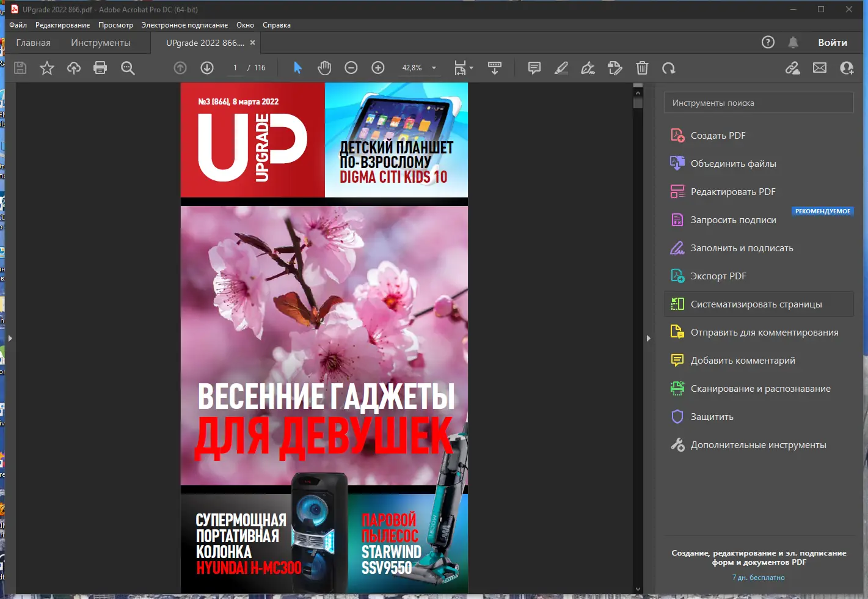Open the page fit options dropdown
This screenshot has width=868, height=599.
point(471,68)
